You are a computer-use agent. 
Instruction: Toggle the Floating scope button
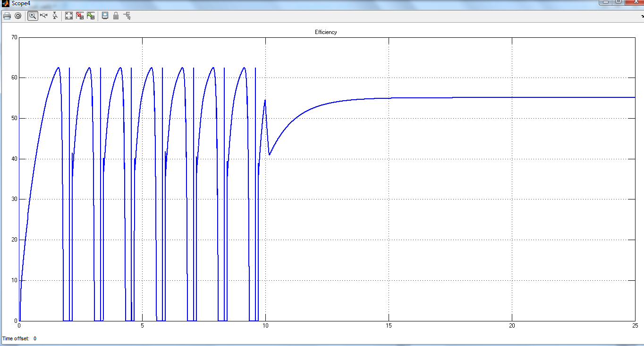[105, 16]
